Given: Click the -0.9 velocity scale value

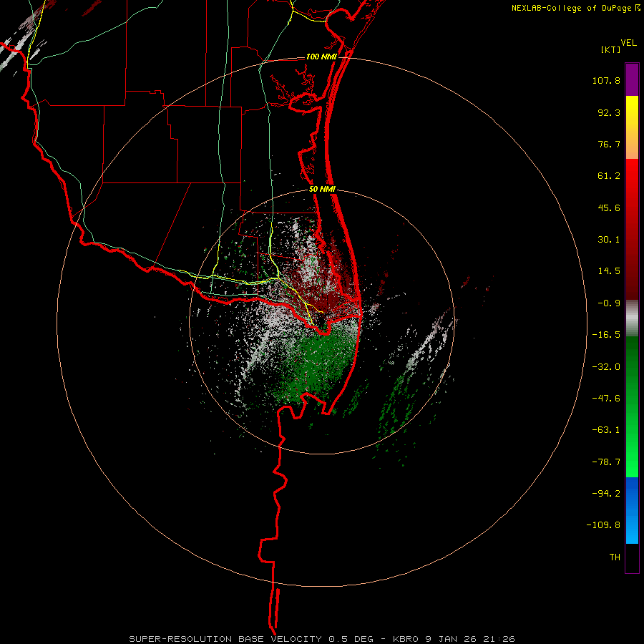Looking at the screenshot, I should 609,303.
